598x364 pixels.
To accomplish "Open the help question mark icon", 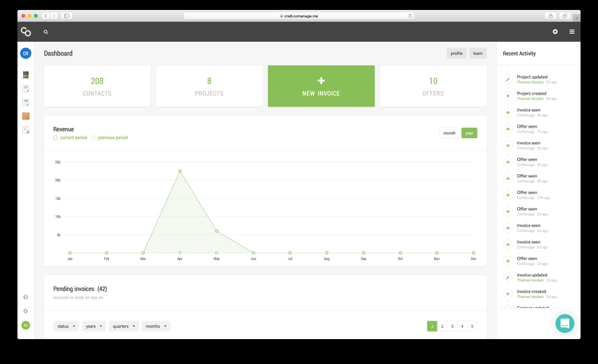I will [25, 297].
